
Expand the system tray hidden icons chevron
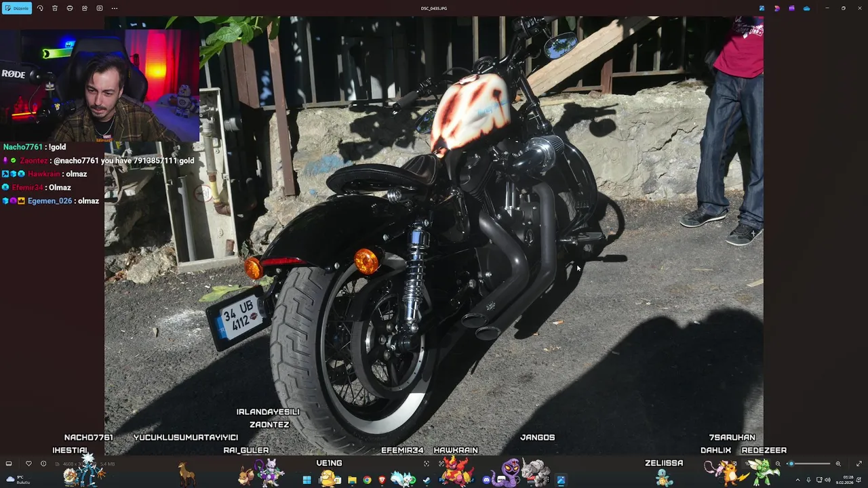797,480
